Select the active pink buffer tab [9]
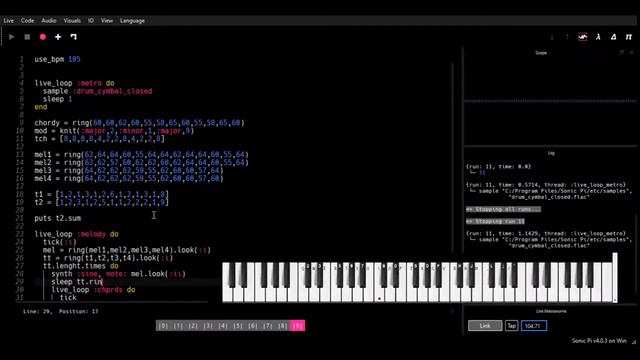 pyautogui.click(x=298, y=326)
